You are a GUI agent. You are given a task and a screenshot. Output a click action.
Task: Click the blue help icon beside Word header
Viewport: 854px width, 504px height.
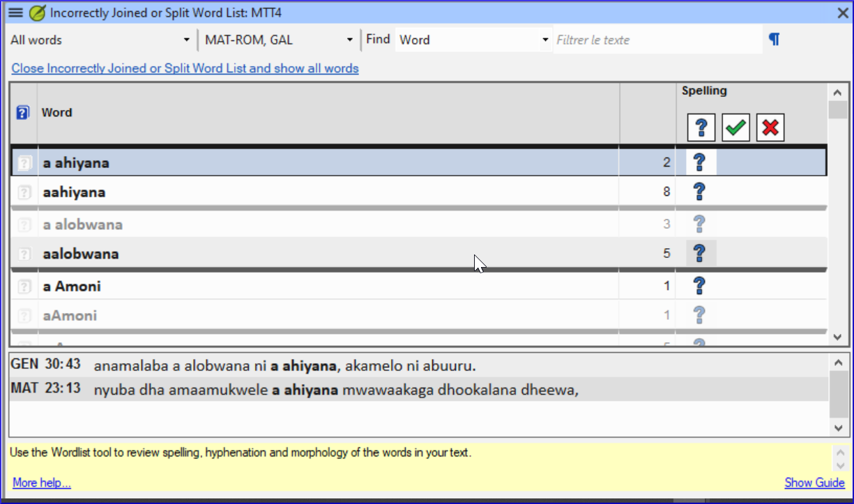pos(23,112)
